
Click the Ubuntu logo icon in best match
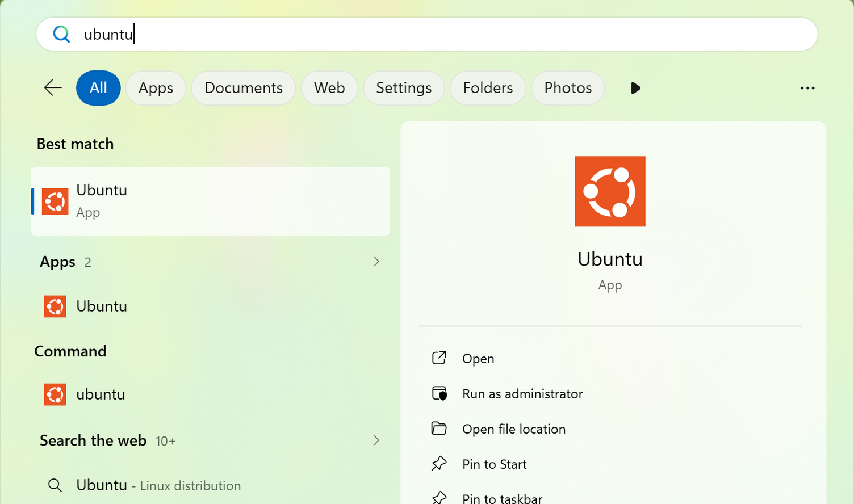pos(55,201)
